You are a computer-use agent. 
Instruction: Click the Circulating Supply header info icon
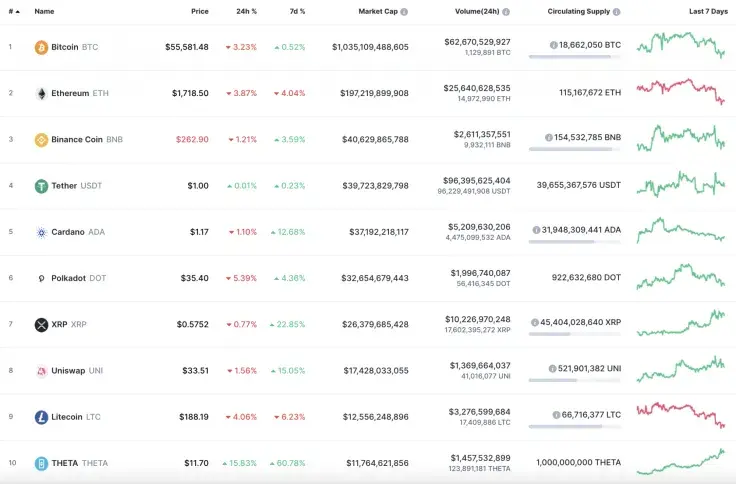[616, 12]
